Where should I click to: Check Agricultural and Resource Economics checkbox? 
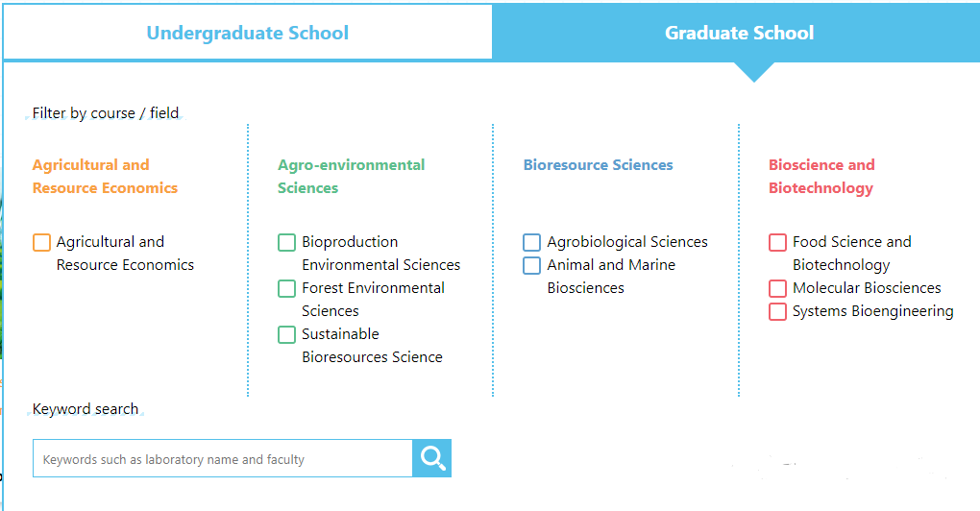41,242
